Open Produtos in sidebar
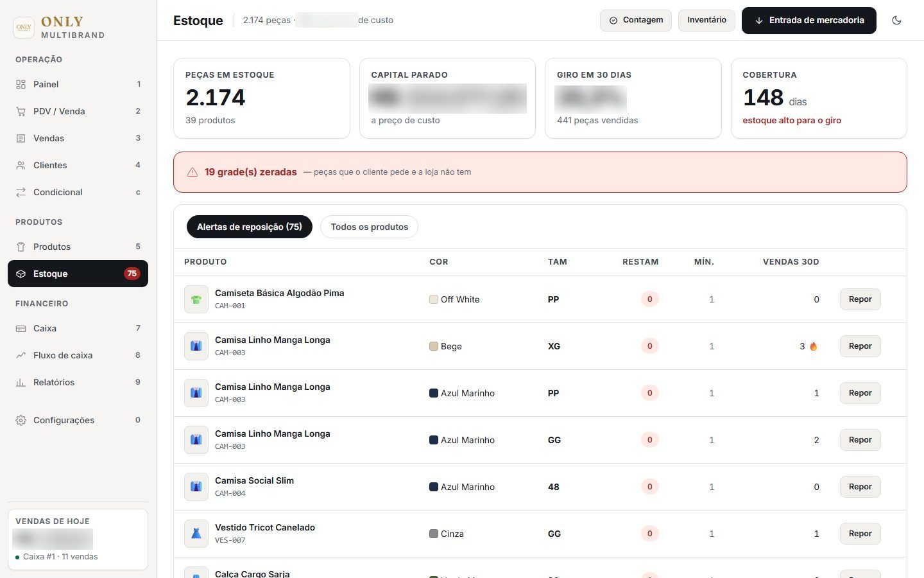This screenshot has height=578, width=924. click(x=78, y=247)
